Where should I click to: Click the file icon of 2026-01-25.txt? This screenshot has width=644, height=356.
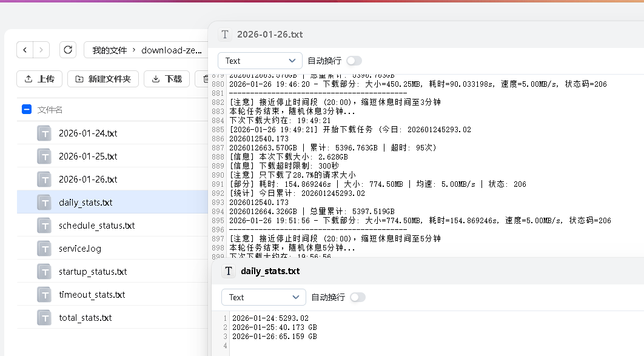pyautogui.click(x=44, y=156)
